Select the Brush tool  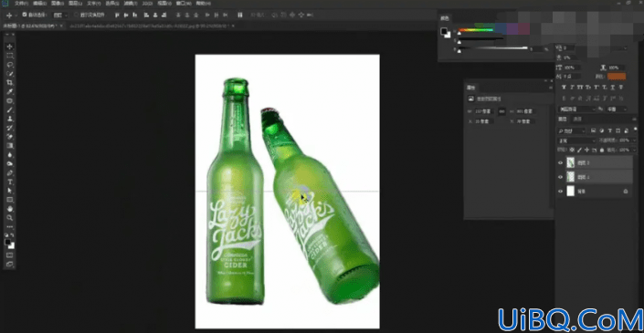click(10, 109)
